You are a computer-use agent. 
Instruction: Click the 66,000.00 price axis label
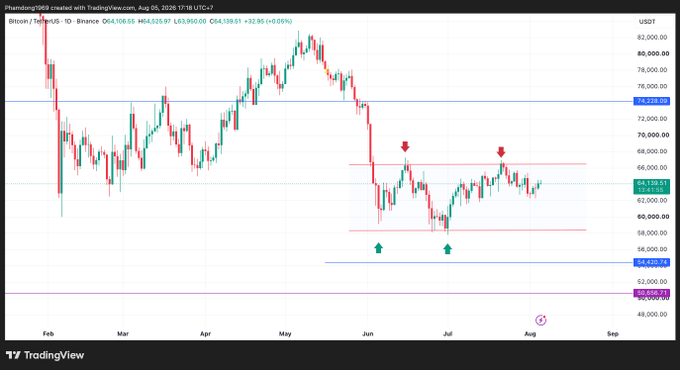click(652, 168)
